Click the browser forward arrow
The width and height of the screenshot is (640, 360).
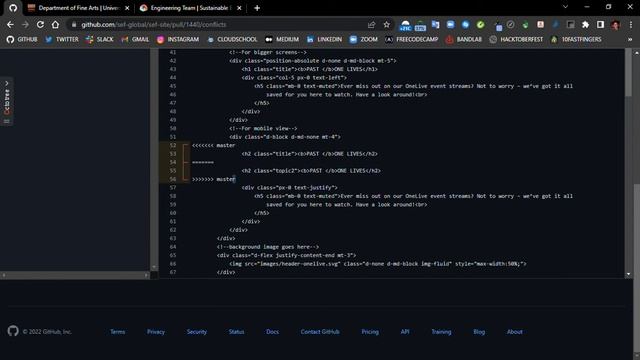25,24
